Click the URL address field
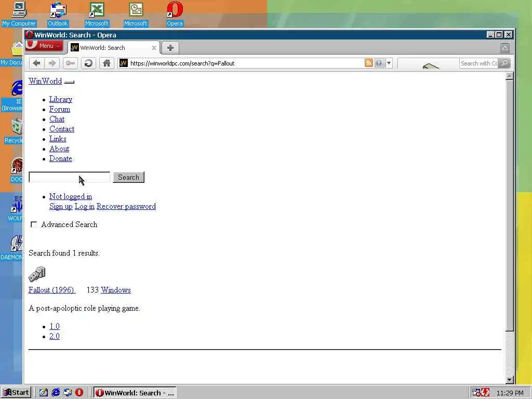 pyautogui.click(x=246, y=63)
